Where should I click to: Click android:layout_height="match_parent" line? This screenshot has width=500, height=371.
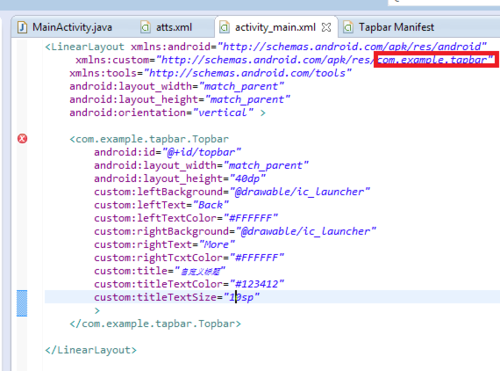tap(180, 99)
